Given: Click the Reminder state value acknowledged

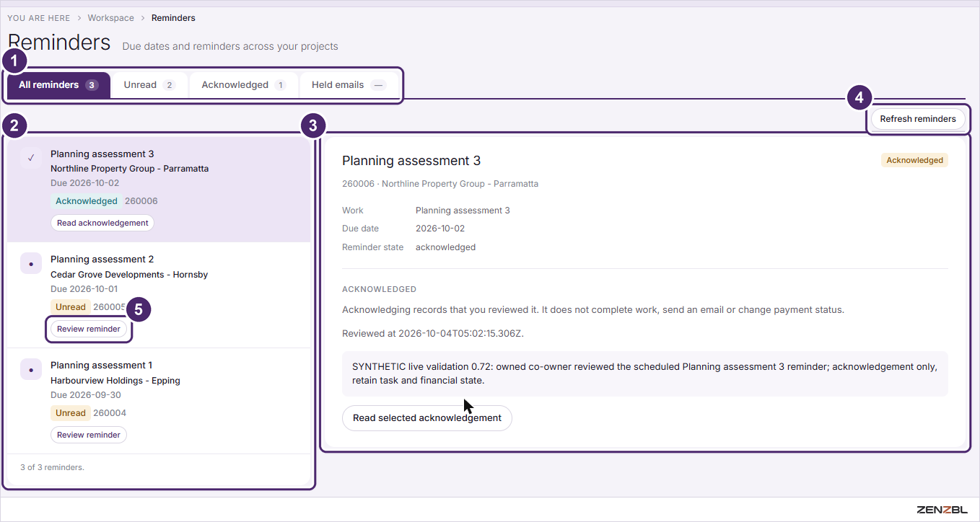Looking at the screenshot, I should pyautogui.click(x=445, y=247).
